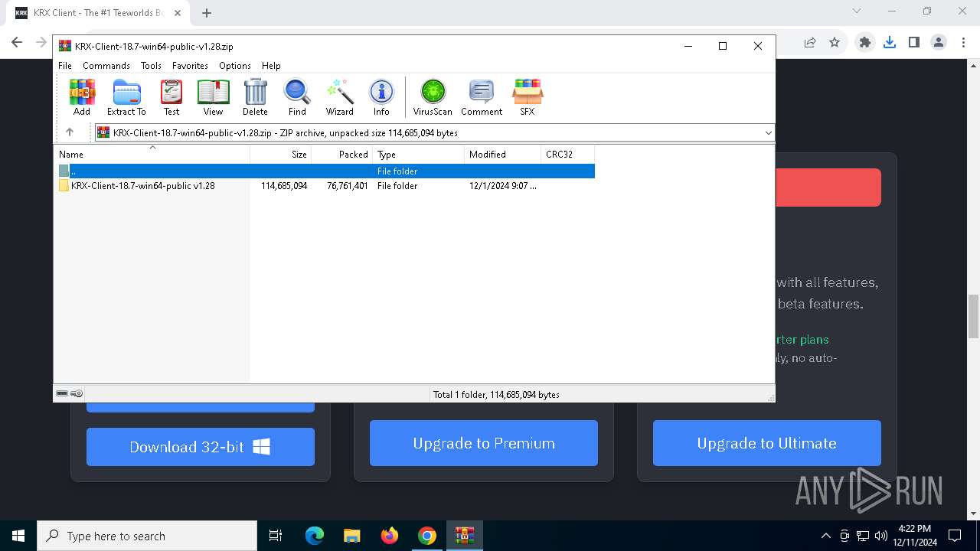Click the disk drive icon in status bar

point(62,393)
